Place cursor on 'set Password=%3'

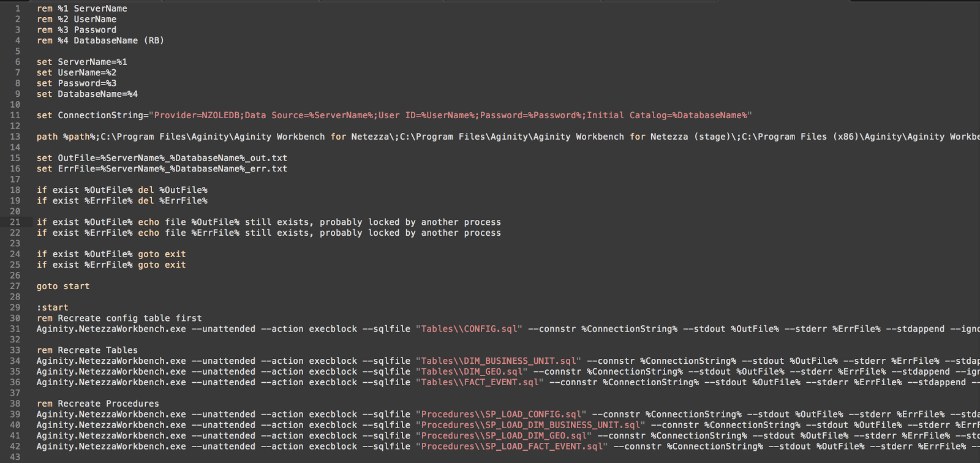click(77, 83)
